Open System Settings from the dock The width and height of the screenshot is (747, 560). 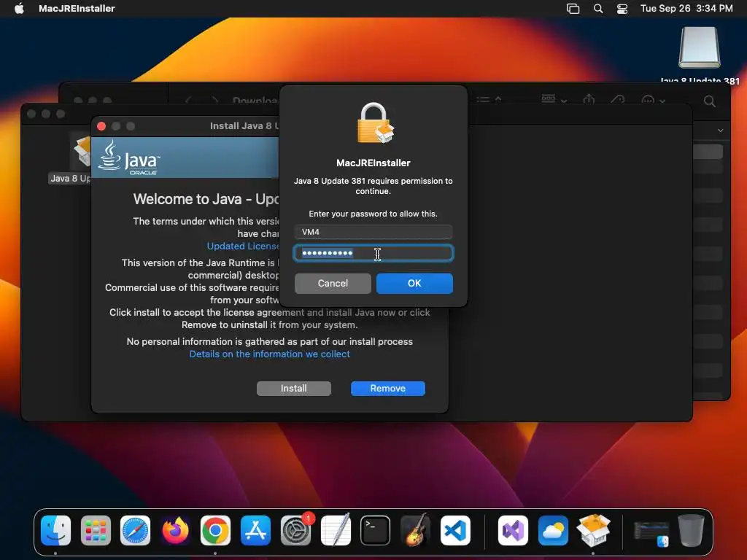(295, 531)
